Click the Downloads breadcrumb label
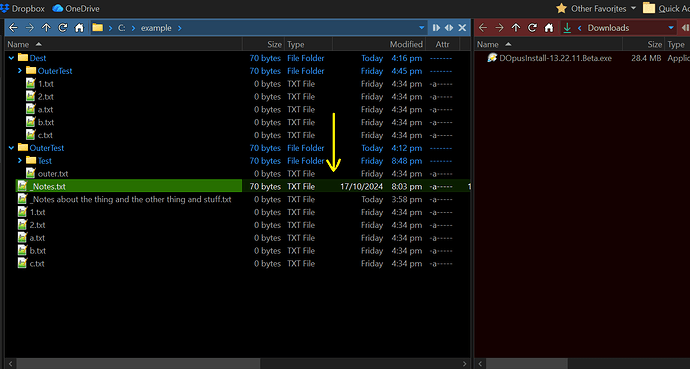The width and height of the screenshot is (690, 369). (x=608, y=28)
